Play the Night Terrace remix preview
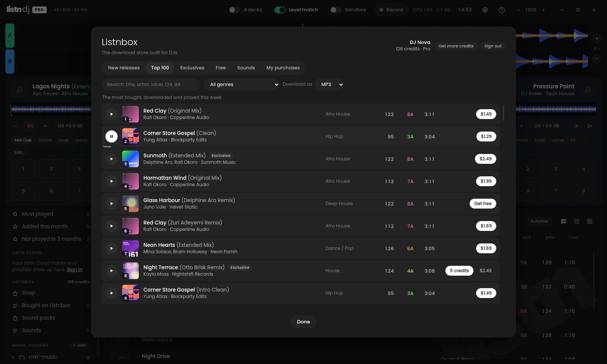607x364 pixels. 112,271
